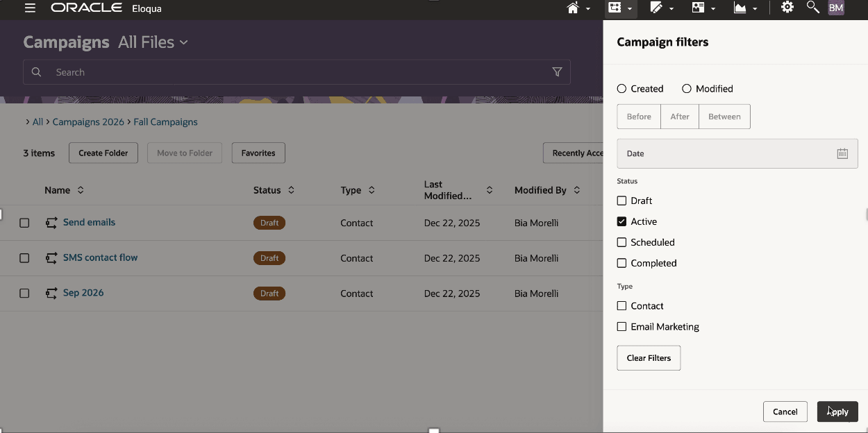Choose the After date option
This screenshot has width=868, height=433.
click(x=680, y=117)
